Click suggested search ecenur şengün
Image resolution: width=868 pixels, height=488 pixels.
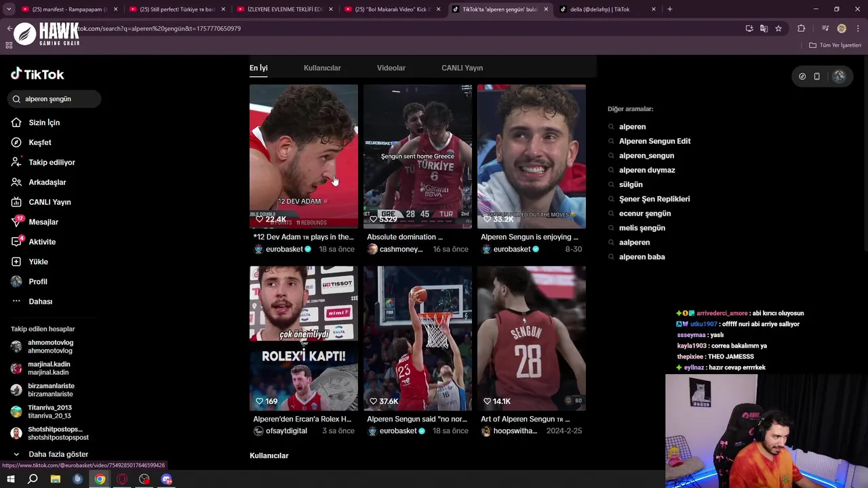click(645, 213)
